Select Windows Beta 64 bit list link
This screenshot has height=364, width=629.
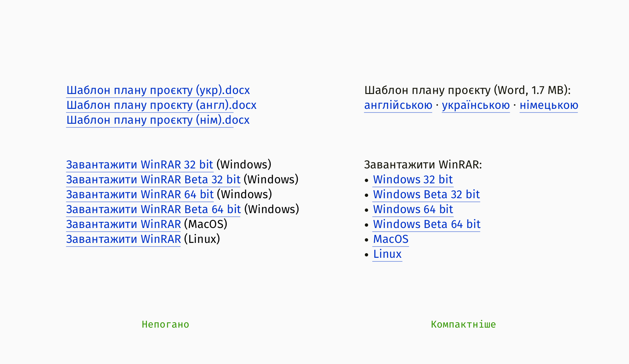click(x=427, y=224)
